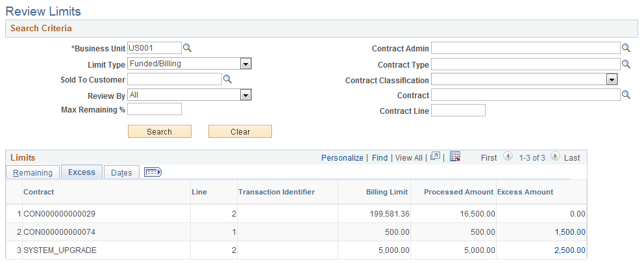Image resolution: width=644 pixels, height=266 pixels.
Task: Open the Personalize link in Limits grid
Action: (x=342, y=157)
